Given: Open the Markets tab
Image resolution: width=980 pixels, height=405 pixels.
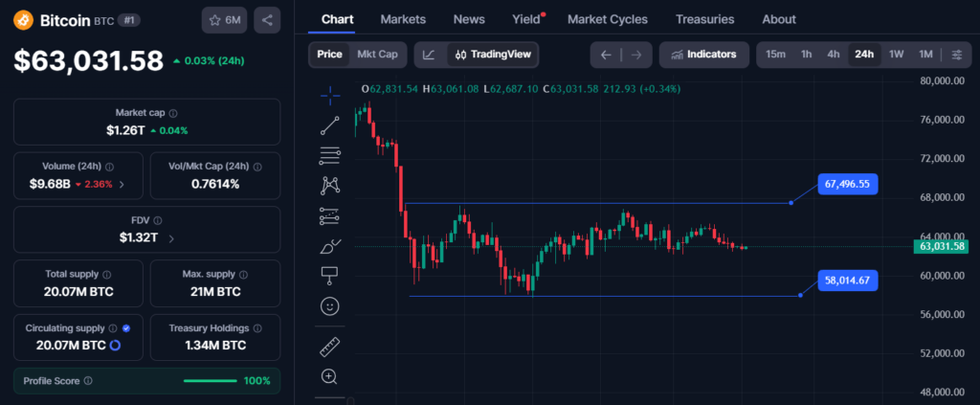Looking at the screenshot, I should pyautogui.click(x=403, y=19).
